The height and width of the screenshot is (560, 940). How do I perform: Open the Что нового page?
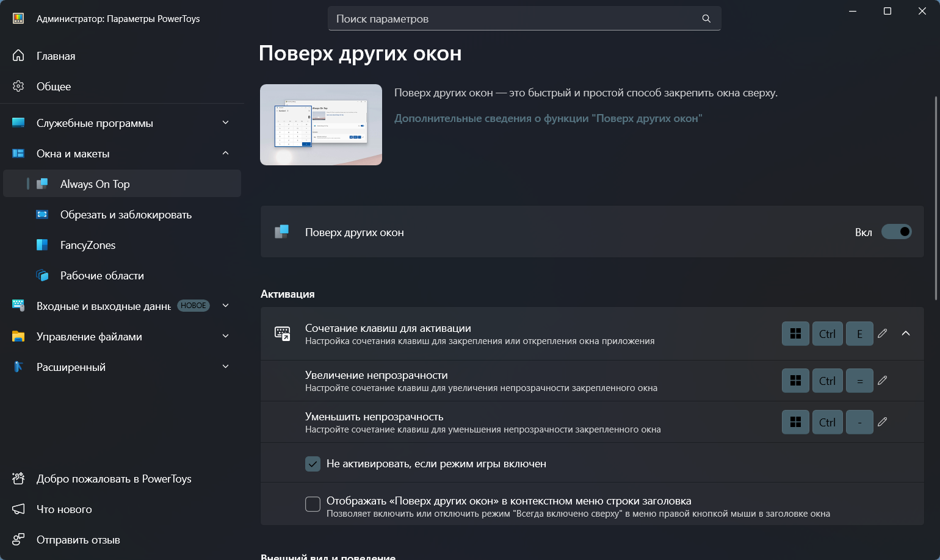[64, 509]
